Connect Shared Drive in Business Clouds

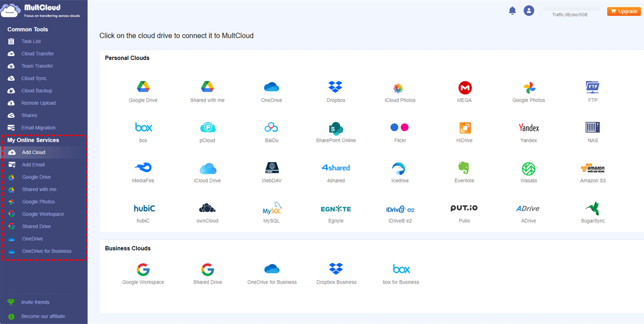click(x=207, y=274)
